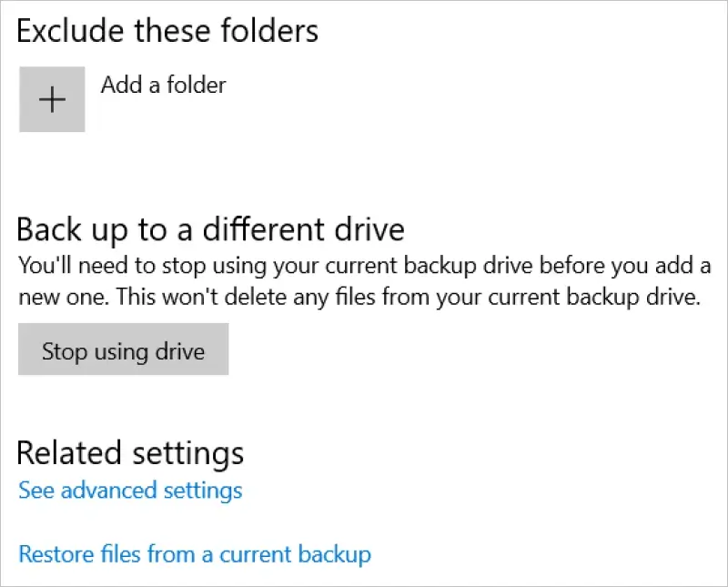Click the See advanced settings link
This screenshot has width=728, height=587.
pos(129,490)
